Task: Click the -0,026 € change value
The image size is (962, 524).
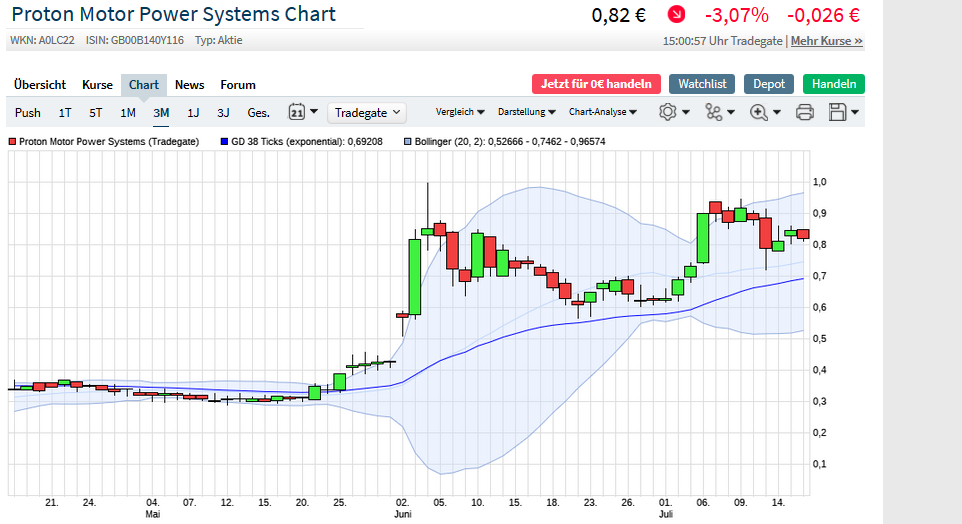Action: 823,15
